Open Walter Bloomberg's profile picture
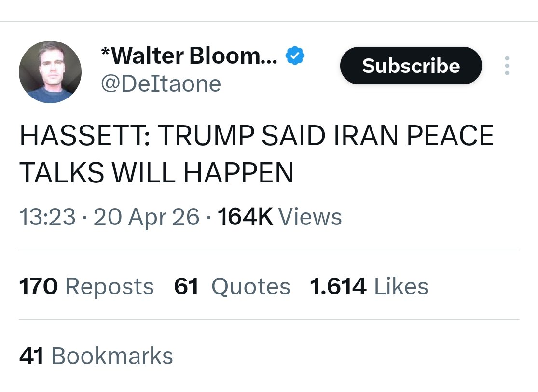Image resolution: width=538 pixels, height=392 pixels. (50, 72)
